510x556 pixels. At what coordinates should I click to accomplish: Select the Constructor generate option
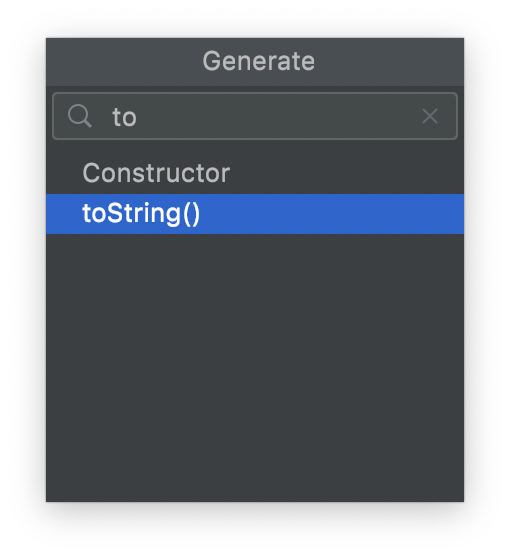click(255, 173)
